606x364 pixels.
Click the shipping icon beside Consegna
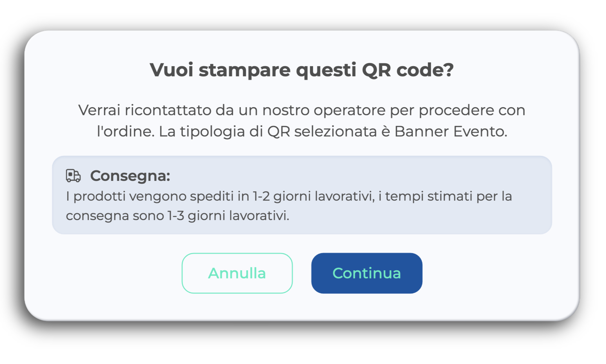[x=73, y=176]
